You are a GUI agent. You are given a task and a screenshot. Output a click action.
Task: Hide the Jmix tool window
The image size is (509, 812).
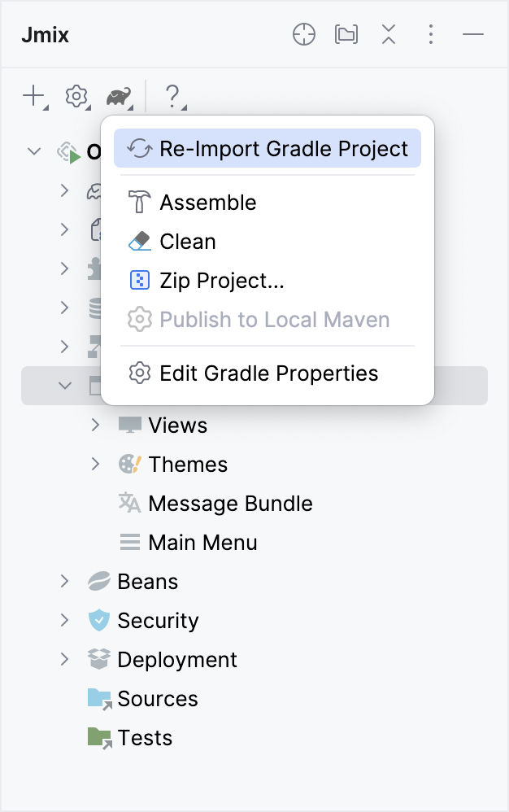tap(472, 35)
